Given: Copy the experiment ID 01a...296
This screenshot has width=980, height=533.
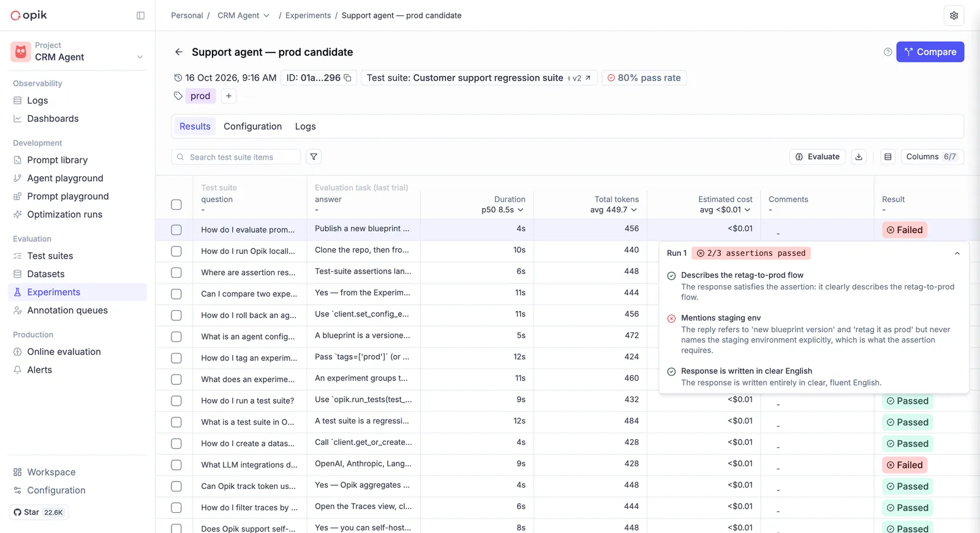Looking at the screenshot, I should pyautogui.click(x=348, y=78).
